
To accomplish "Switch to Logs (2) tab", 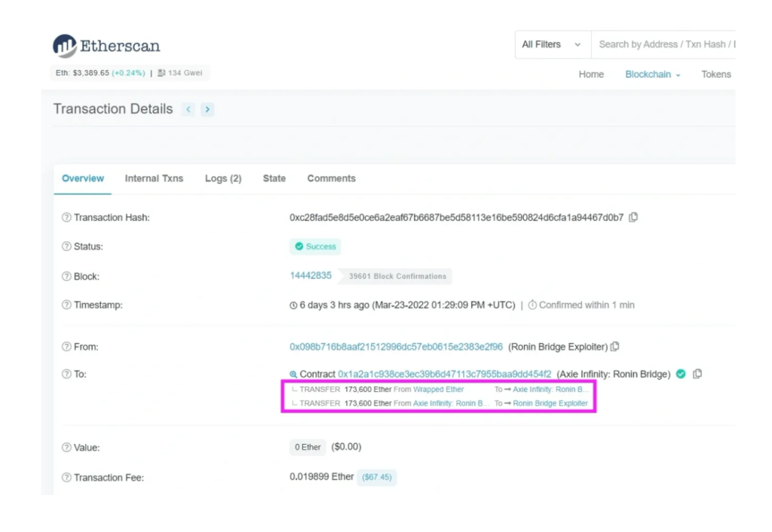I will point(223,179).
